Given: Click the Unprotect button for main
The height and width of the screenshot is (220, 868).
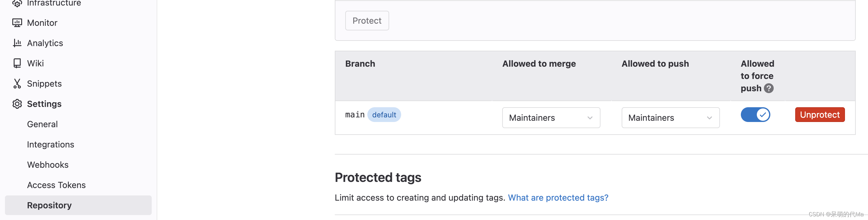Looking at the screenshot, I should tap(820, 115).
